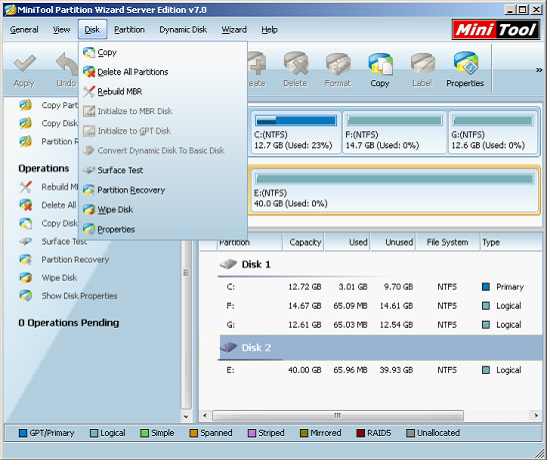Click Primary type swatch in C: row
Screen dimensions: 547x460
click(486, 287)
